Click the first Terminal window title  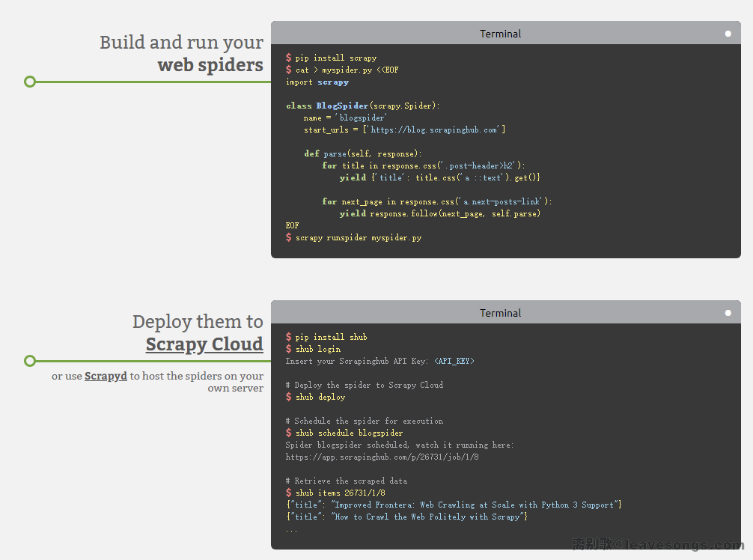click(x=500, y=34)
